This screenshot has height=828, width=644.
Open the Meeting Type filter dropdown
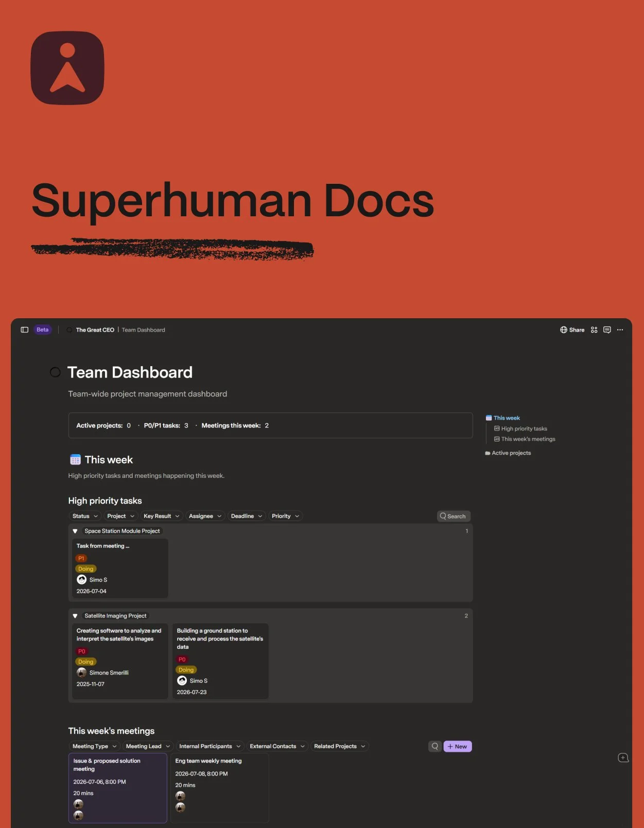coord(94,746)
